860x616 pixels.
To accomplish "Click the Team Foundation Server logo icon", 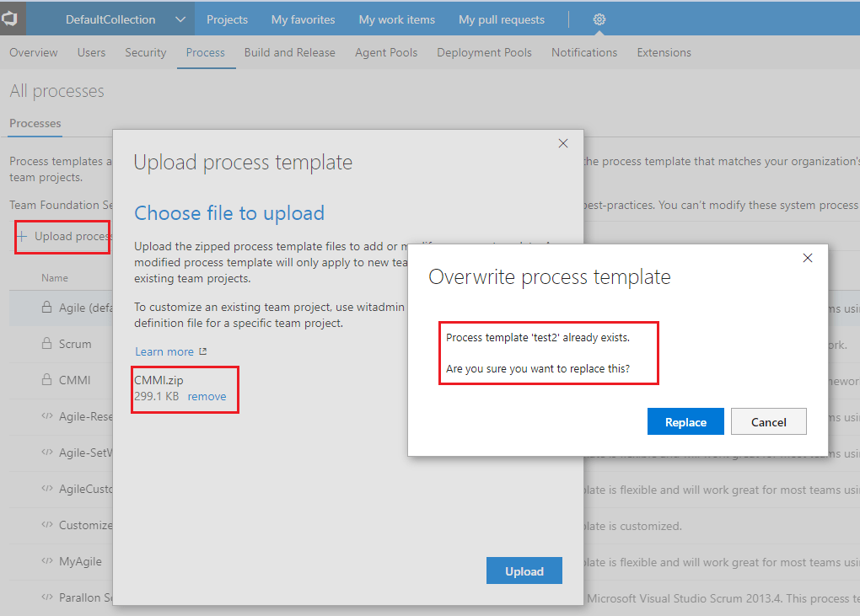I will [x=10, y=18].
